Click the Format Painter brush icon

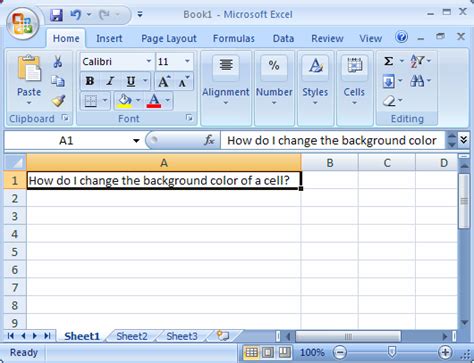click(58, 100)
